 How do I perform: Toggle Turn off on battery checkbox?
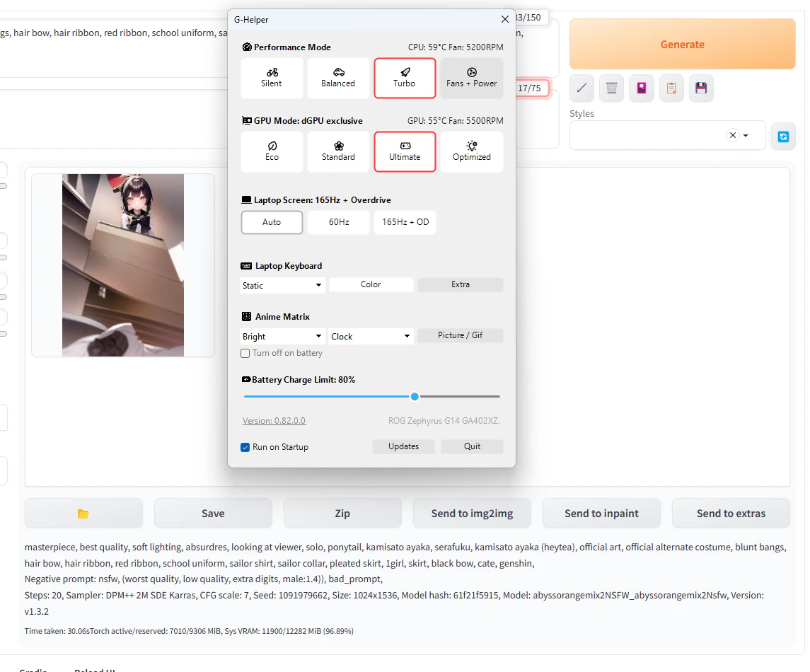(x=245, y=353)
